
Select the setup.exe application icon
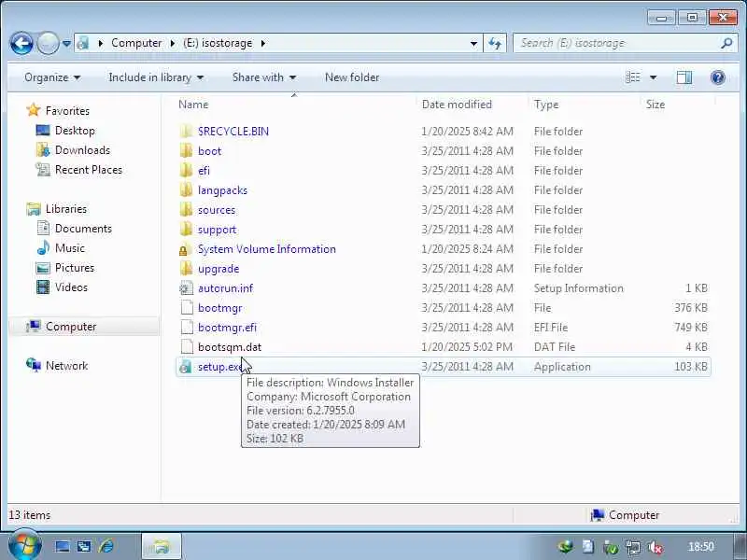click(186, 367)
